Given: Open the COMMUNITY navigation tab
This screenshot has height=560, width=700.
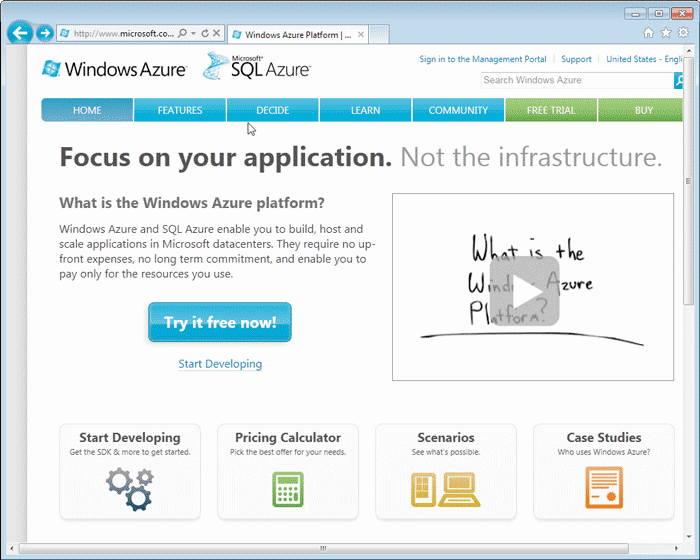Looking at the screenshot, I should click(458, 110).
